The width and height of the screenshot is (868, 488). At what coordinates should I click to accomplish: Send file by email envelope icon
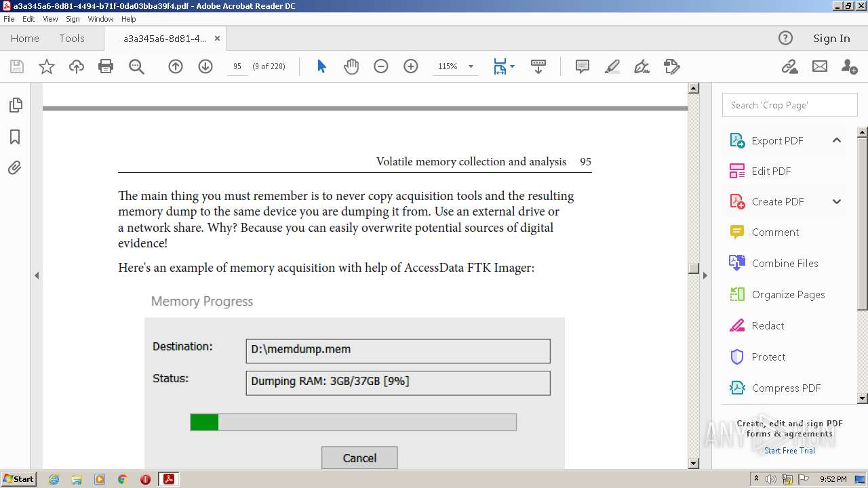tap(820, 66)
